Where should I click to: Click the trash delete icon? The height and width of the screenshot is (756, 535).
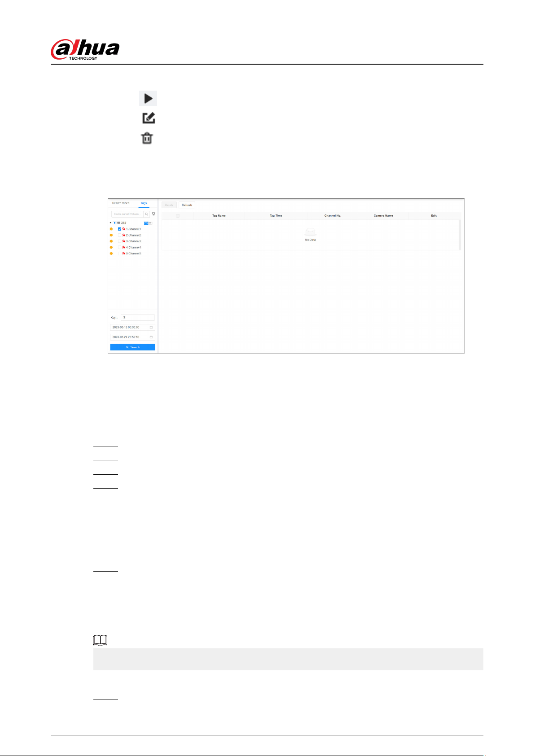tap(147, 138)
